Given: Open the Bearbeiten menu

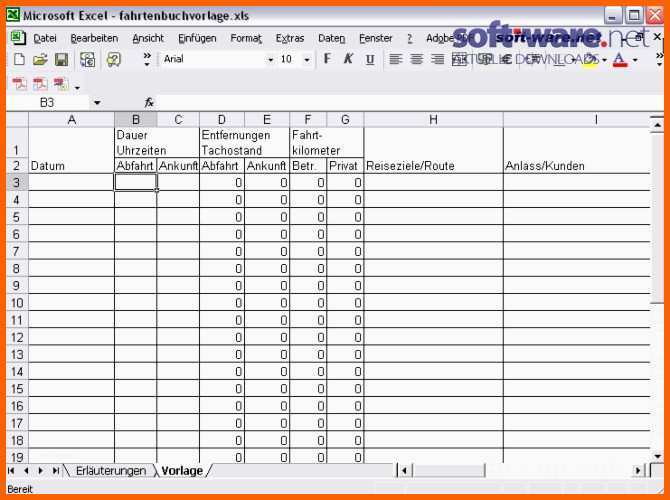Looking at the screenshot, I should [x=94, y=38].
